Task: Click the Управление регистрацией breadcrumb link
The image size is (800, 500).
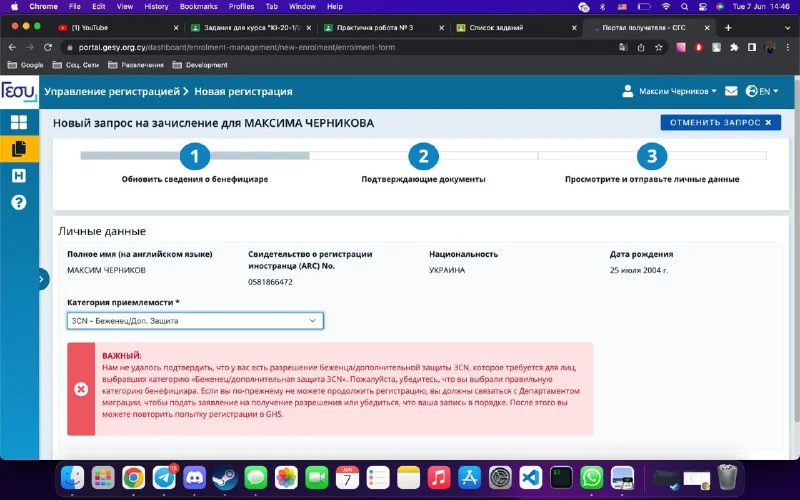Action: pyautogui.click(x=111, y=91)
